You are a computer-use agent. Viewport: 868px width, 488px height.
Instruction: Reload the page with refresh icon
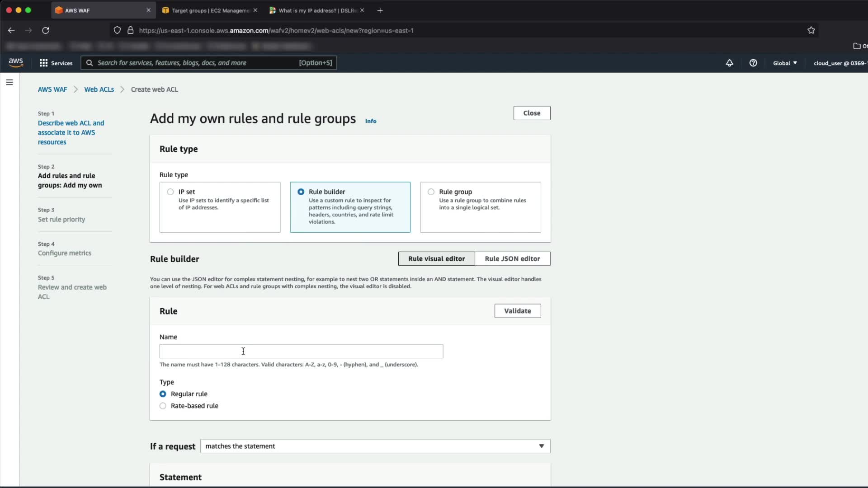point(46,30)
